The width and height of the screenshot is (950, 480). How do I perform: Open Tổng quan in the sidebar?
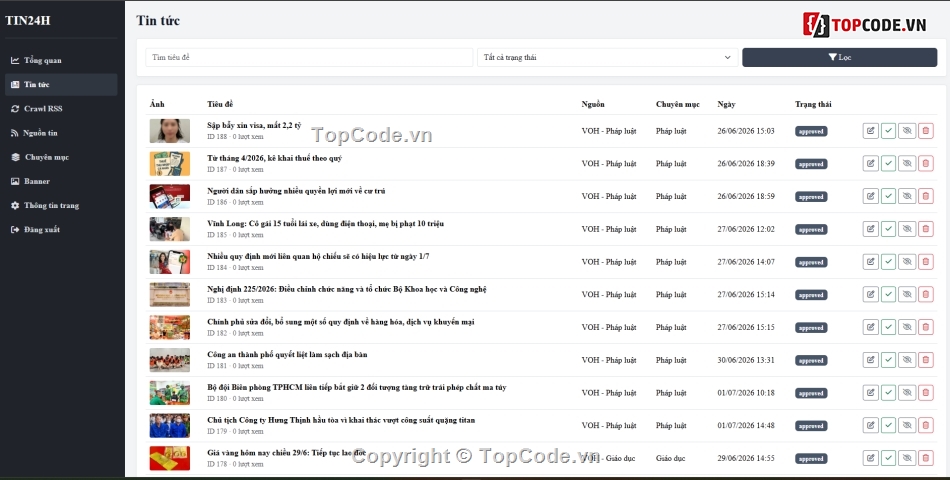point(61,61)
